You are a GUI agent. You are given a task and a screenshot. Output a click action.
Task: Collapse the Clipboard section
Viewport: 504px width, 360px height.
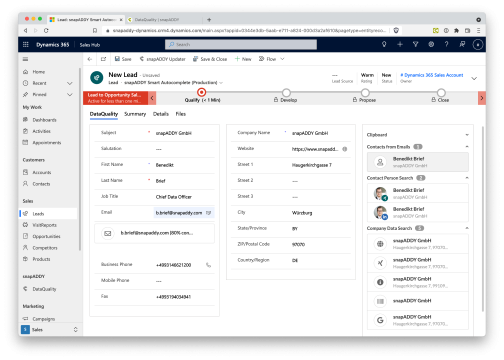(467, 135)
